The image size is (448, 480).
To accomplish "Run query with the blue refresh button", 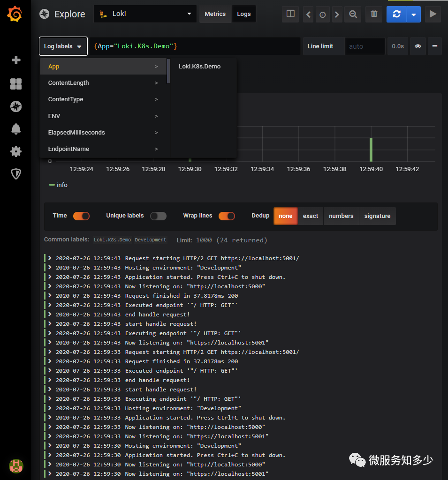I will point(396,14).
